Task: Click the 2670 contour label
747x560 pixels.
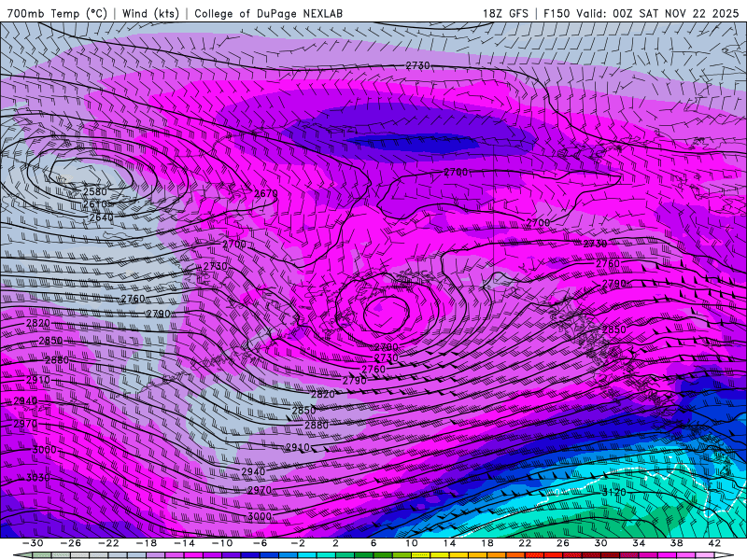Action: (x=266, y=193)
